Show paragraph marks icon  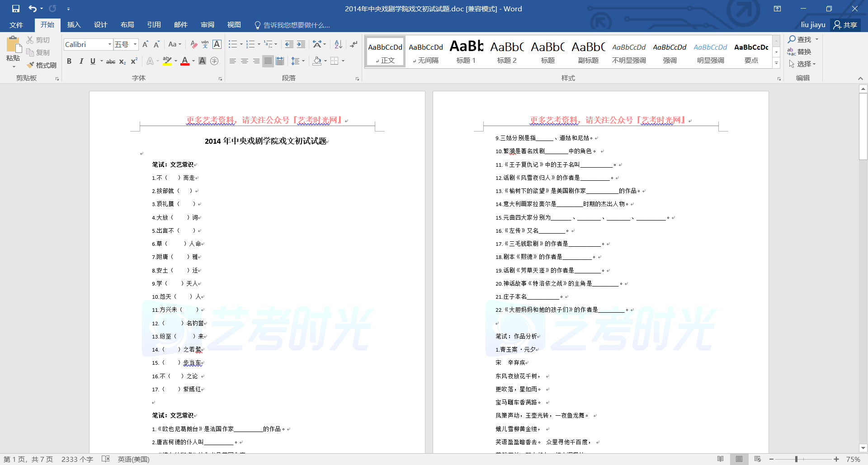[354, 44]
